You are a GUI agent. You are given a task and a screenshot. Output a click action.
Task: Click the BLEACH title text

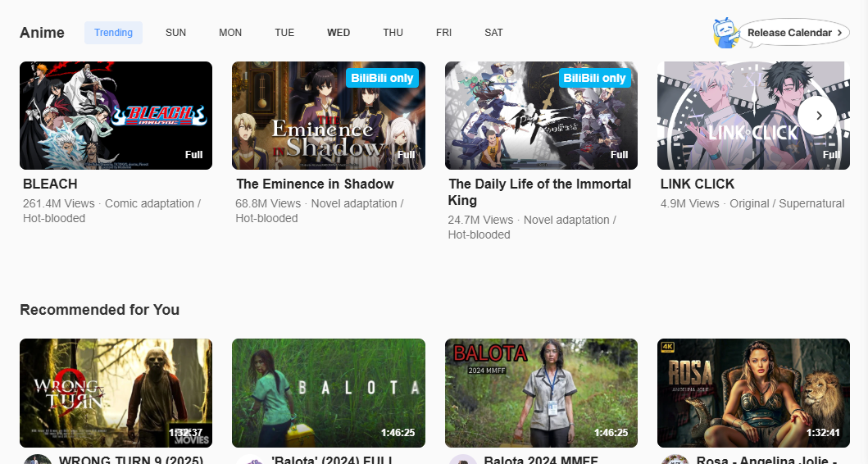point(50,184)
